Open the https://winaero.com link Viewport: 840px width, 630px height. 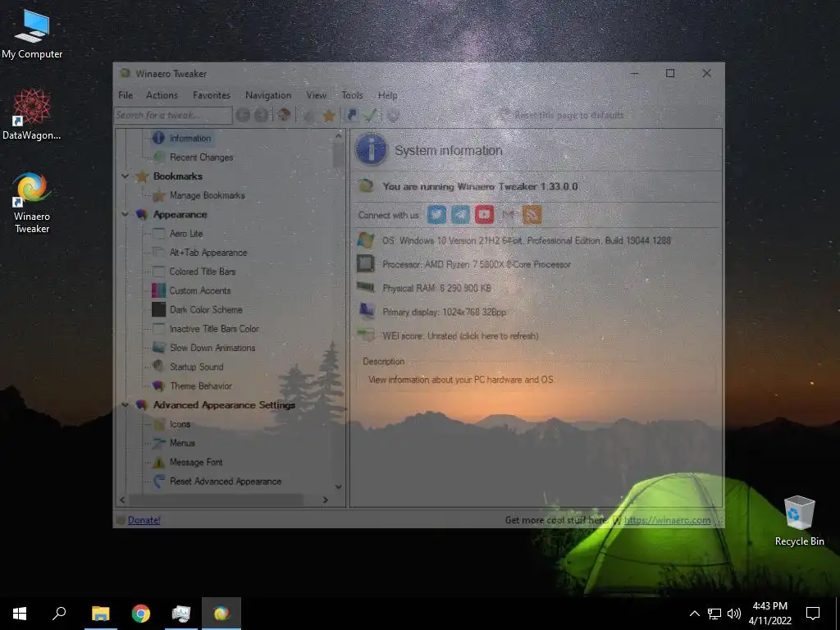[668, 520]
